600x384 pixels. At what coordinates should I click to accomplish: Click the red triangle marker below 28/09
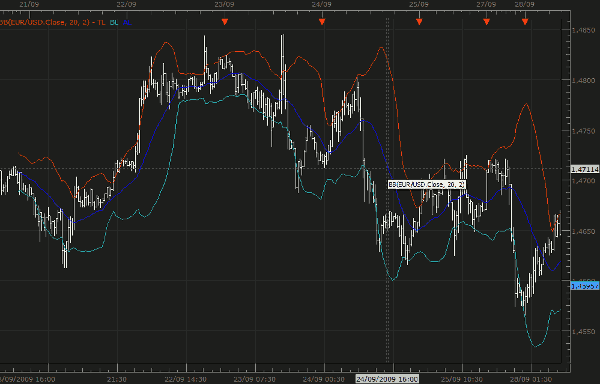(525, 22)
